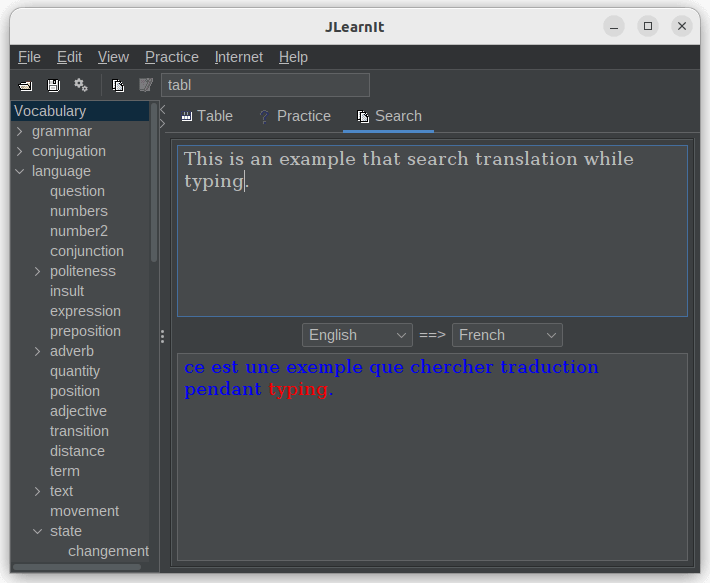Expand the politeness tree node
710x583 pixels.
pyautogui.click(x=38, y=272)
